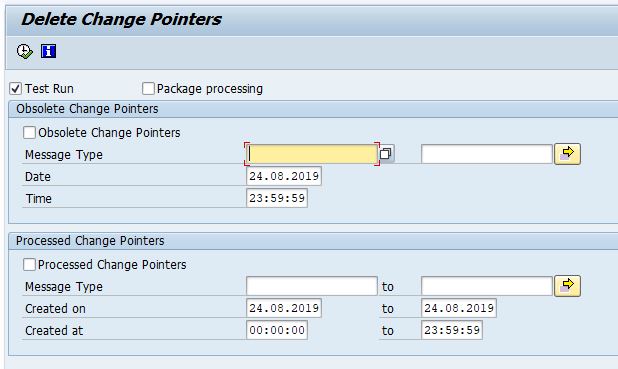The height and width of the screenshot is (369, 618).
Task: Click the Processed Message Type multiple selection arrow
Action: pos(567,286)
